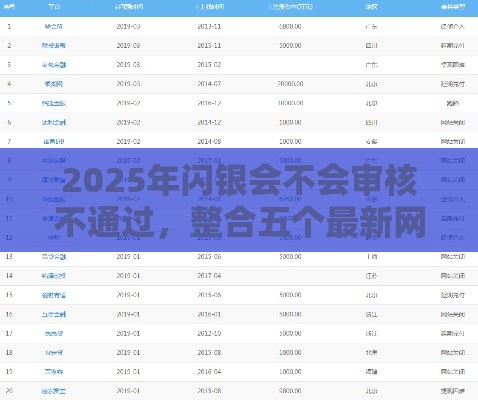
Task: Open the platform name link in row 5
Action: [54, 103]
